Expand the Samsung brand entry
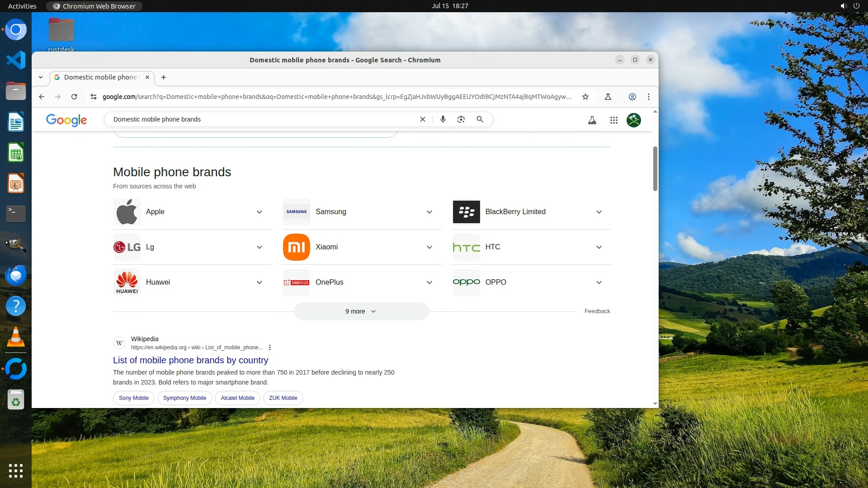 click(429, 212)
